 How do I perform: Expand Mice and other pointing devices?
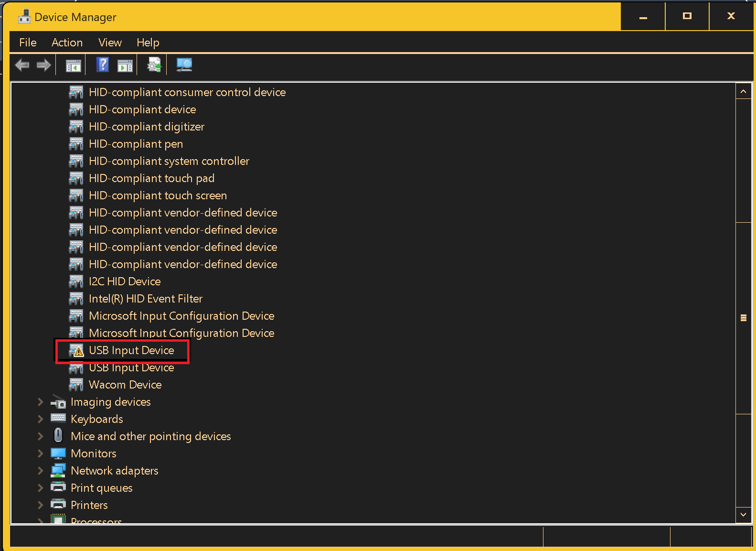[41, 436]
